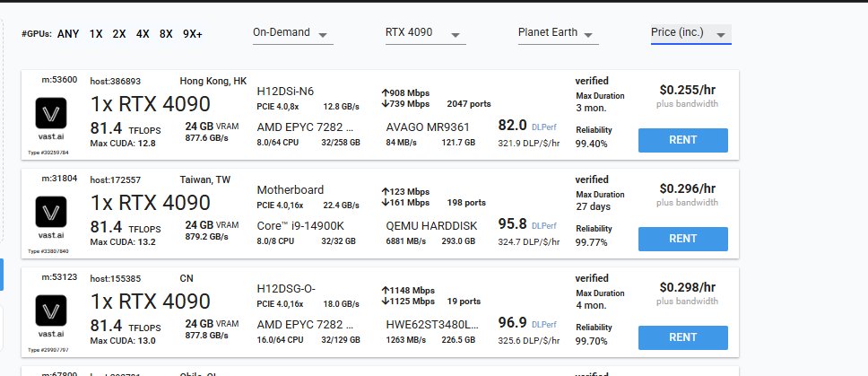Click the 99.40% reliability value
Image resolution: width=868 pixels, height=376 pixels.
[591, 144]
